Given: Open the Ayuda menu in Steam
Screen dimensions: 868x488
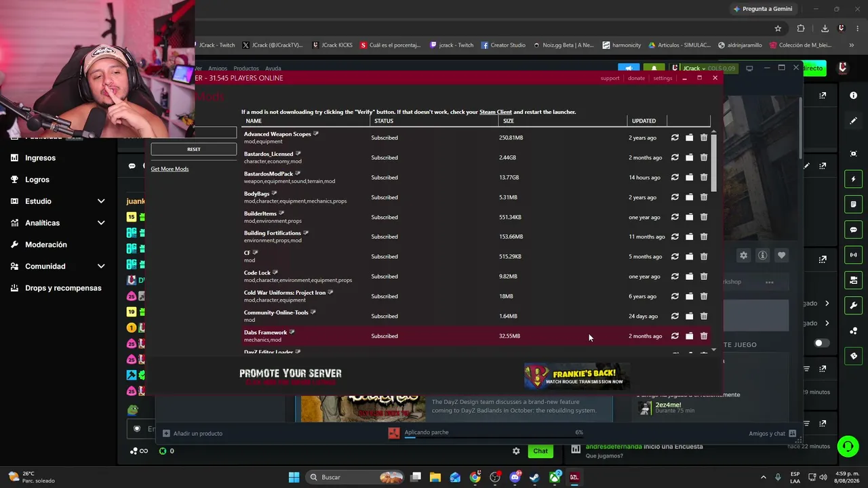Looking at the screenshot, I should click(273, 68).
